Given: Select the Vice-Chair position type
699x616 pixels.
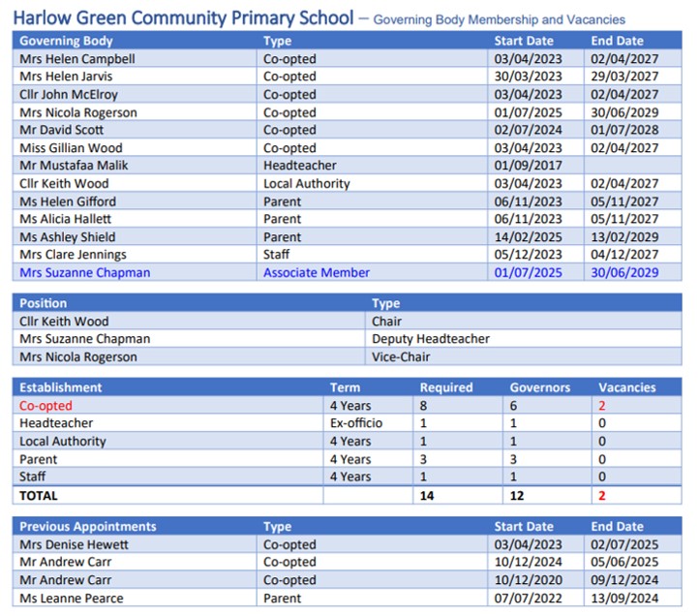Looking at the screenshot, I should click(x=401, y=357).
